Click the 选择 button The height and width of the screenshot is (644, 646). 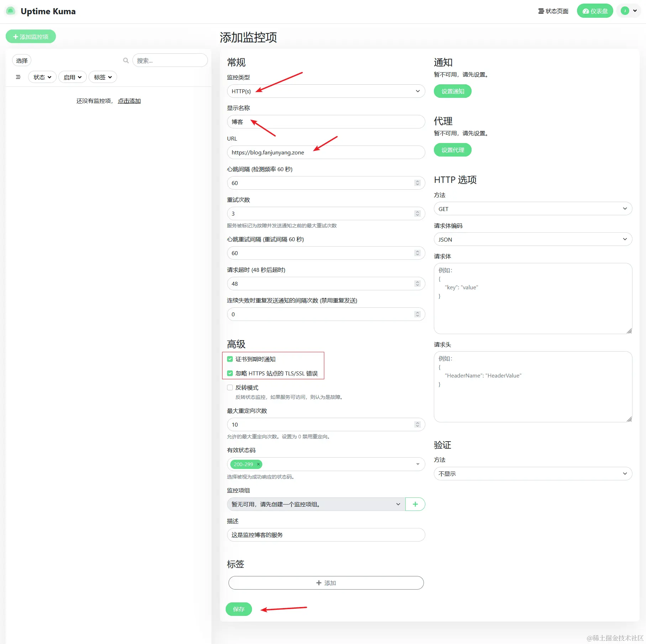(22, 60)
